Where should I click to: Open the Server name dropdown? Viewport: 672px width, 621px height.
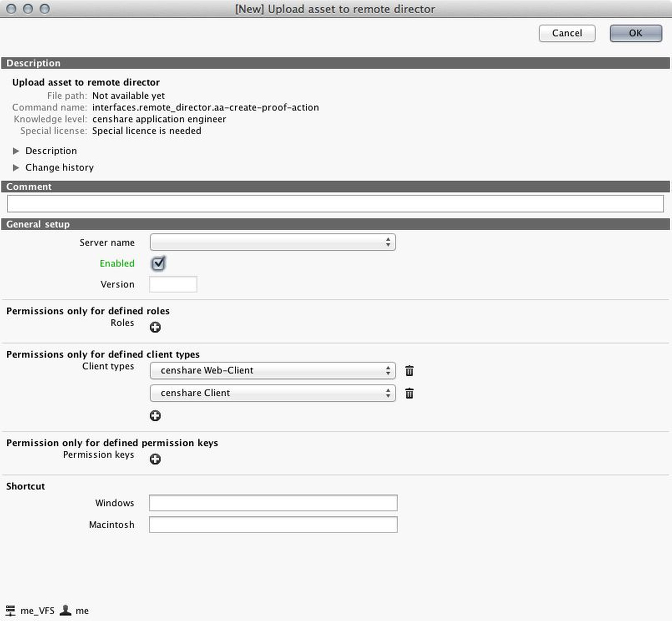click(272, 242)
